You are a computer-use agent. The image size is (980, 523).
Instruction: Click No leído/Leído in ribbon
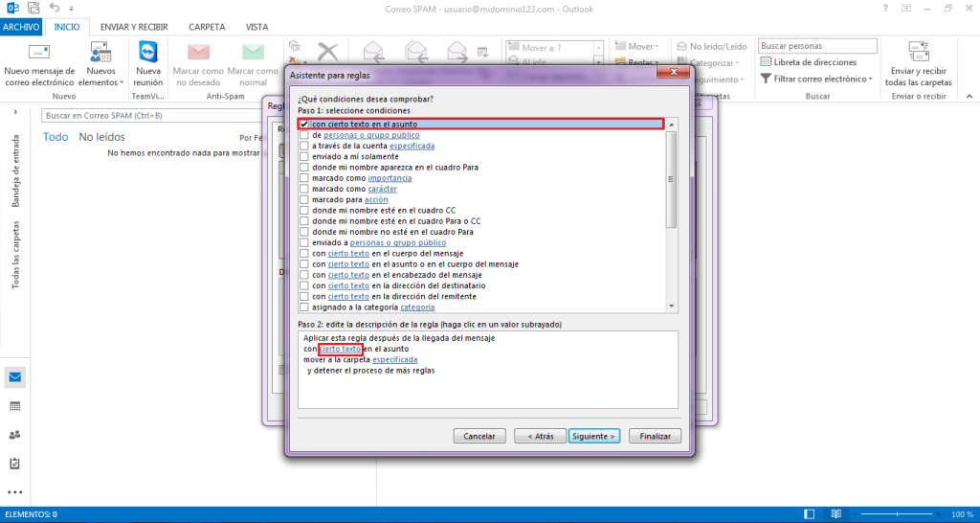[712, 46]
